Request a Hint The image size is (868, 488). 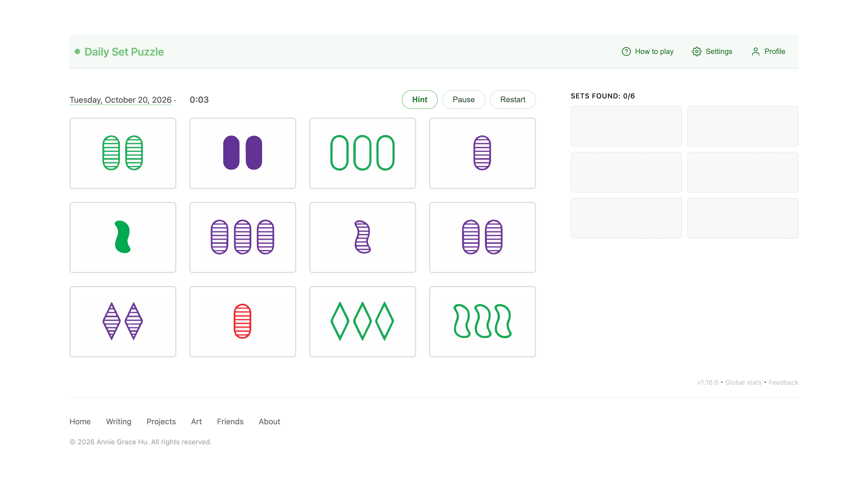point(420,99)
